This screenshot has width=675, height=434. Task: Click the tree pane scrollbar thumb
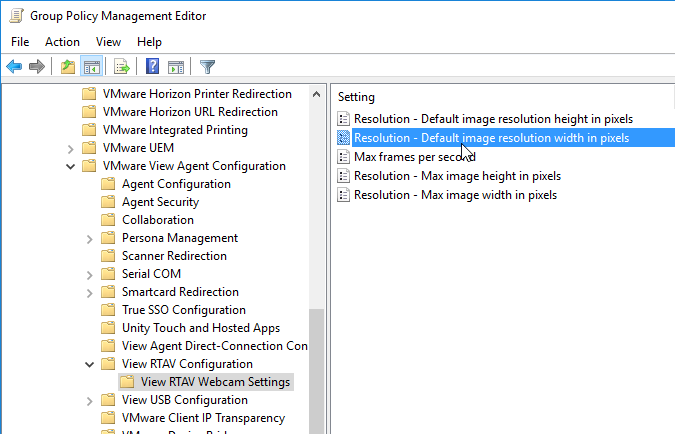[x=316, y=371]
